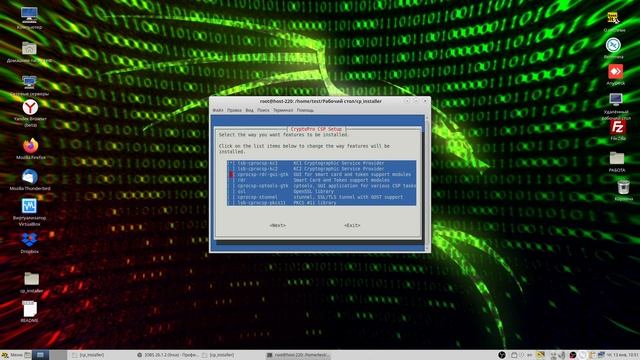Click the clock in the system tray
The width and height of the screenshot is (640, 360).
623,355
